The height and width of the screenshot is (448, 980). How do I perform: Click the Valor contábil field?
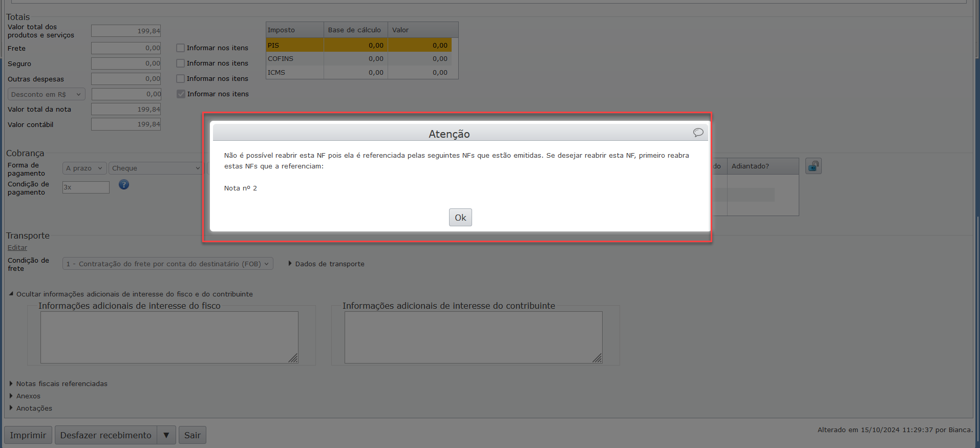(126, 124)
